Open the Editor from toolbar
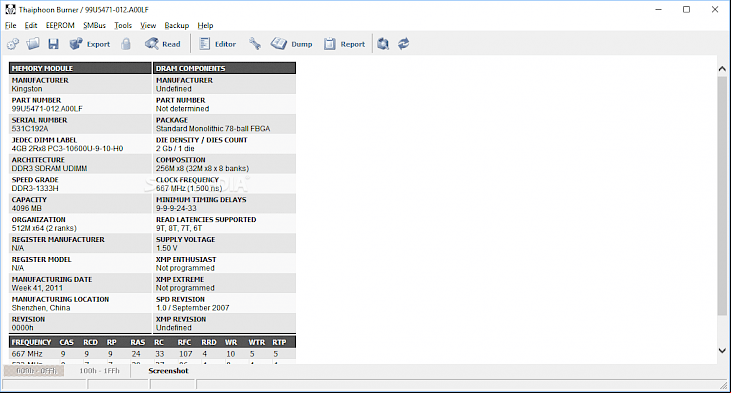 (x=217, y=44)
